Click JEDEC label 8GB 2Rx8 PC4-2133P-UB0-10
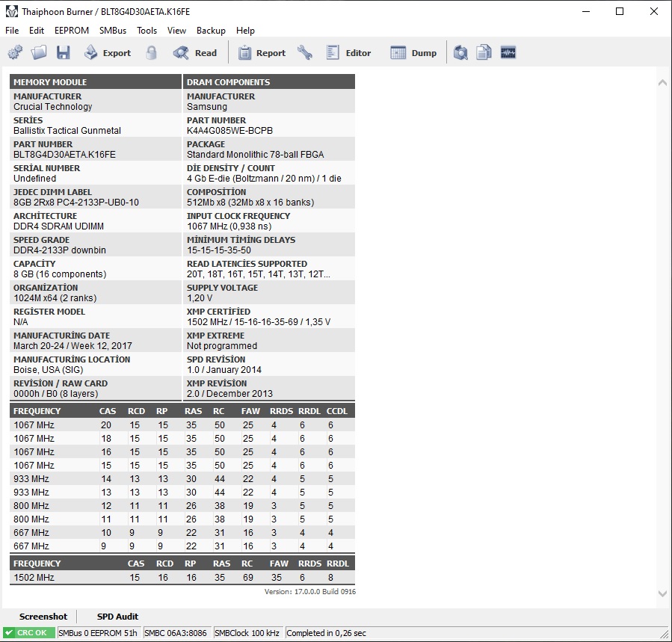 pyautogui.click(x=76, y=203)
